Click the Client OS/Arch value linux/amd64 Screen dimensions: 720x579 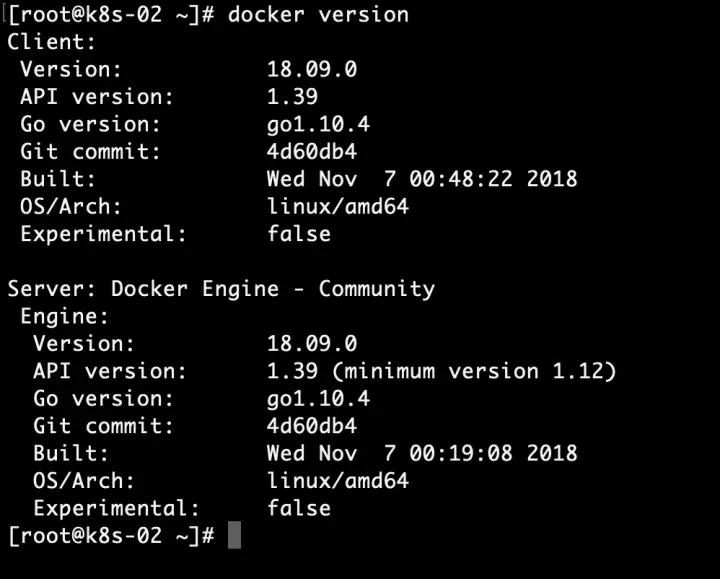point(338,207)
